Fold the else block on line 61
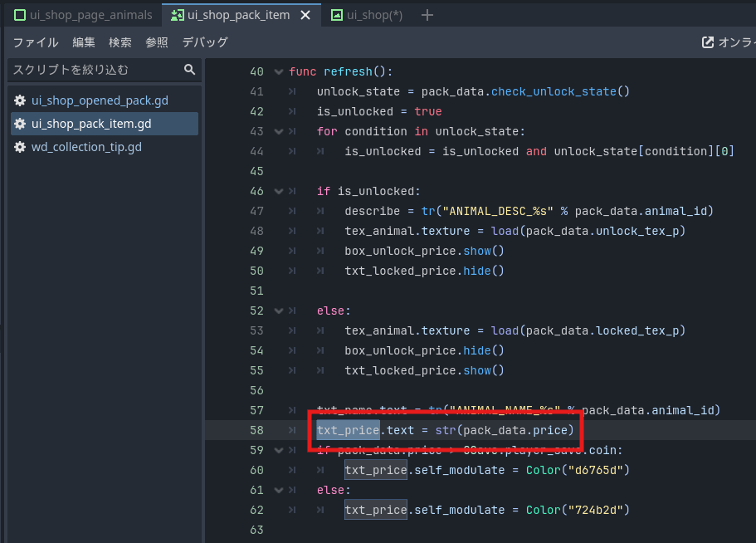 click(x=279, y=491)
